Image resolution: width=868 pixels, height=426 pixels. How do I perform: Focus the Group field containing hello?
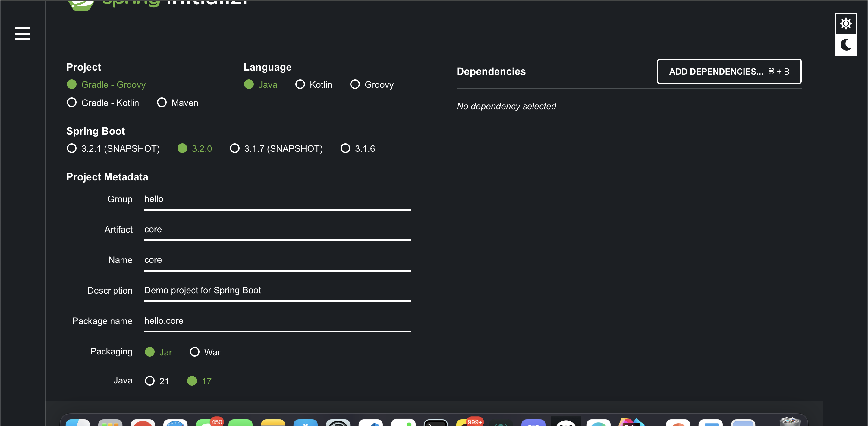pyautogui.click(x=278, y=199)
